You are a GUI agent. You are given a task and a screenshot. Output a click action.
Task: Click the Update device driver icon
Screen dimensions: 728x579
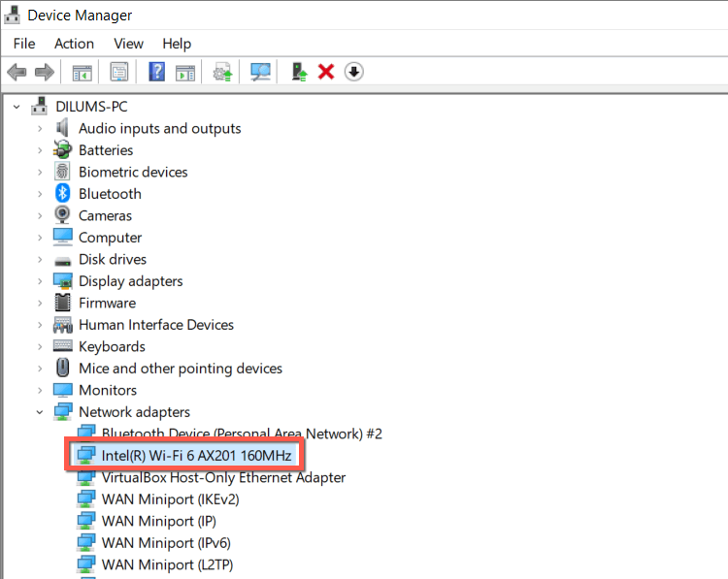pos(222,72)
